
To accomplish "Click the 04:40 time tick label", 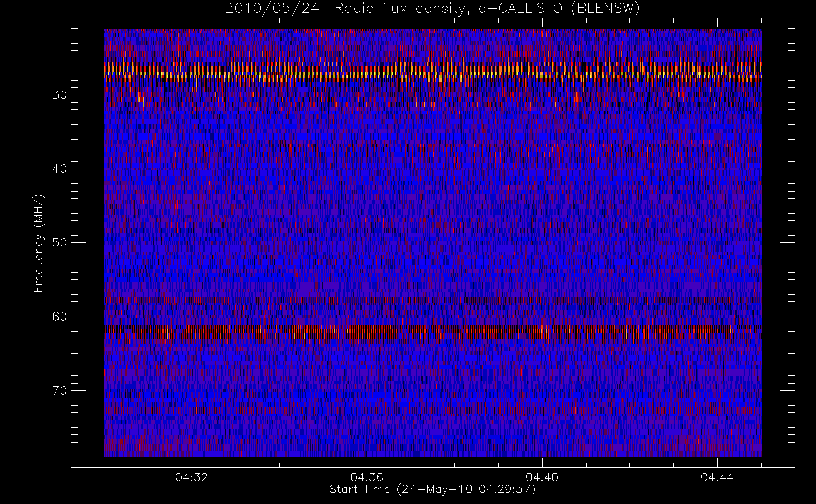I will click(542, 477).
